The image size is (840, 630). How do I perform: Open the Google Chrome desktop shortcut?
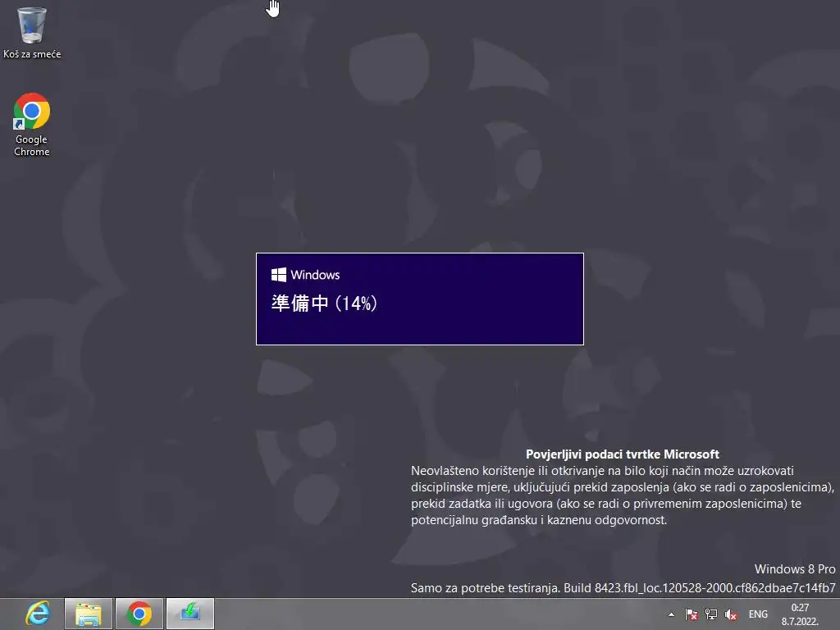[32, 125]
